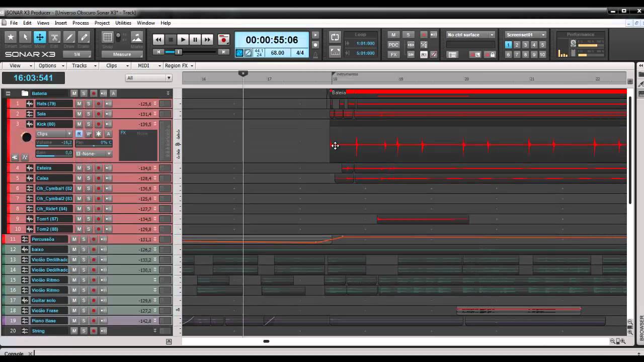
Task: Select the Draw tool
Action: click(69, 37)
